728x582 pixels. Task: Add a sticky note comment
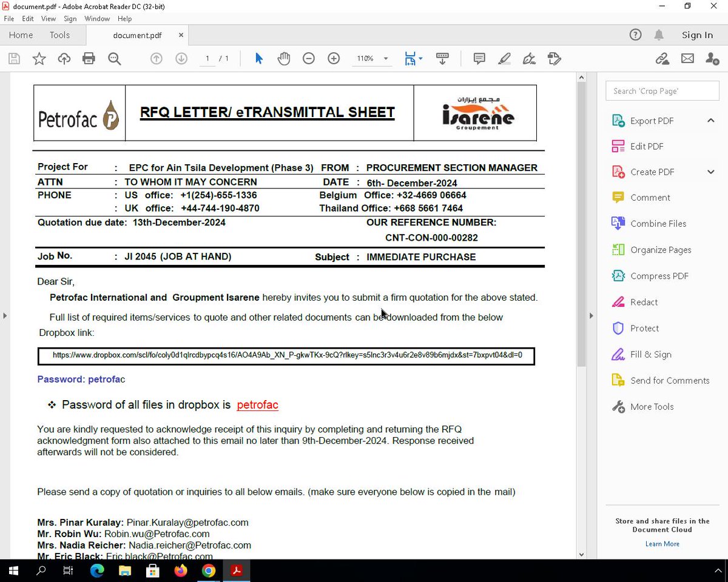pos(479,59)
